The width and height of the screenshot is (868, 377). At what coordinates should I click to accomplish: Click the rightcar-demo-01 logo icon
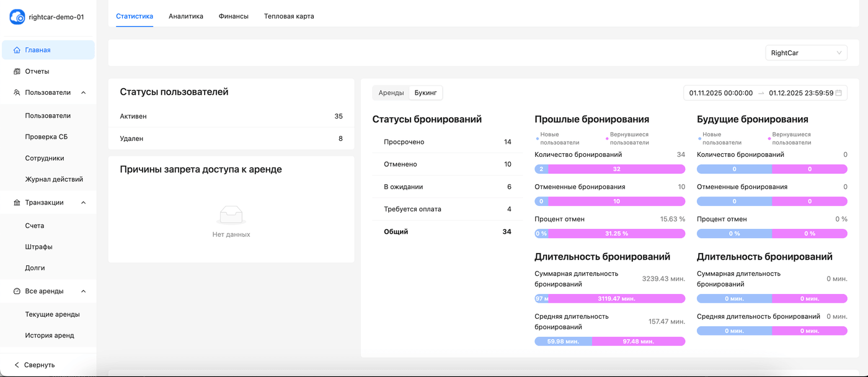tap(17, 17)
